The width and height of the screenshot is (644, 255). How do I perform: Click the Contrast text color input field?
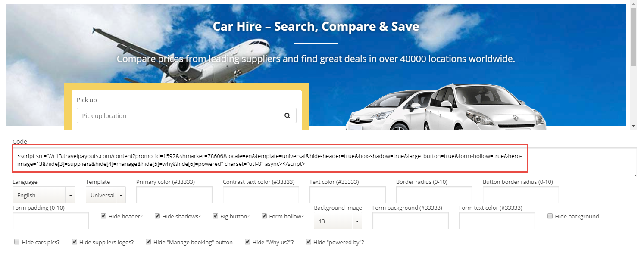pyautogui.click(x=261, y=195)
